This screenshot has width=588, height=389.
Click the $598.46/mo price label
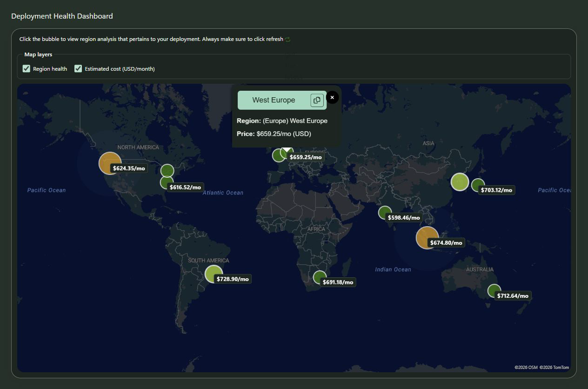[404, 218]
